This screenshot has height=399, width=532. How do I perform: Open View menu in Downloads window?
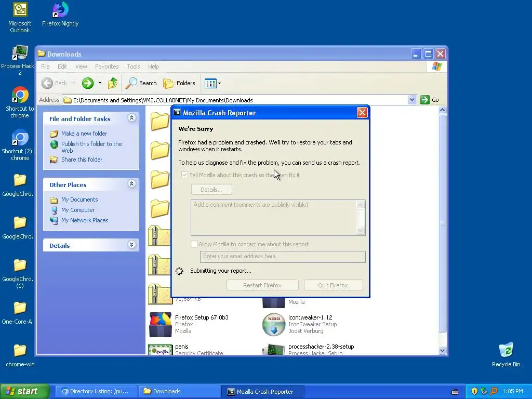click(81, 66)
